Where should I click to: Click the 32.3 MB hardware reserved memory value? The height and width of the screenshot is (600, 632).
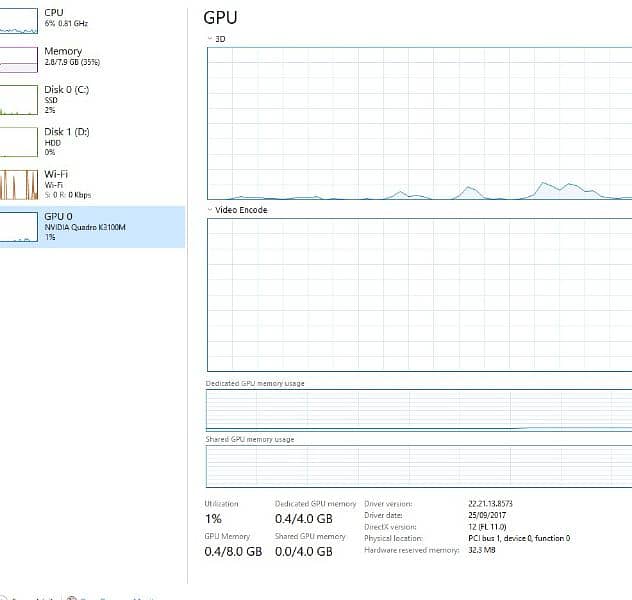tap(484, 549)
